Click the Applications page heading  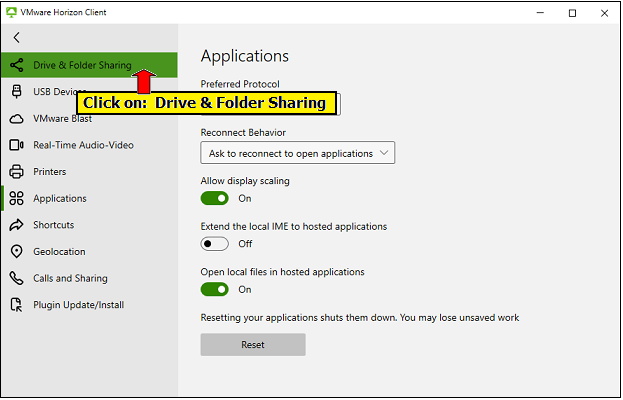245,56
